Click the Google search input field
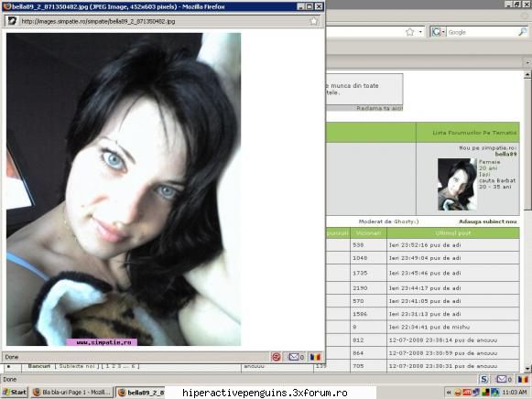Image resolution: width=532 pixels, height=399 pixels. tap(482, 32)
